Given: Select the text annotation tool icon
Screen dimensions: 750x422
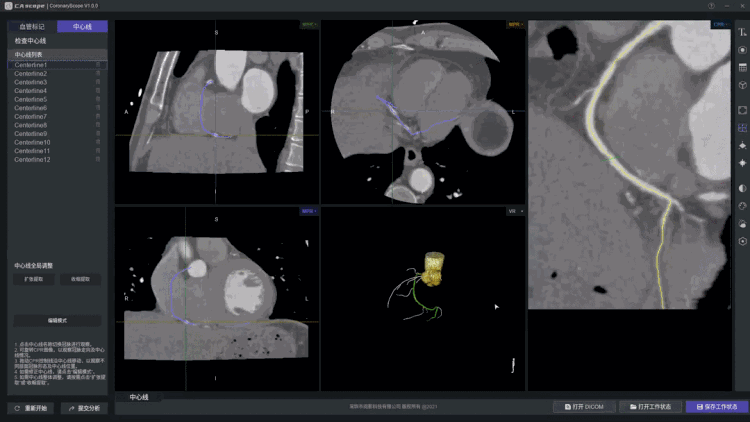Looking at the screenshot, I should coord(742,32).
